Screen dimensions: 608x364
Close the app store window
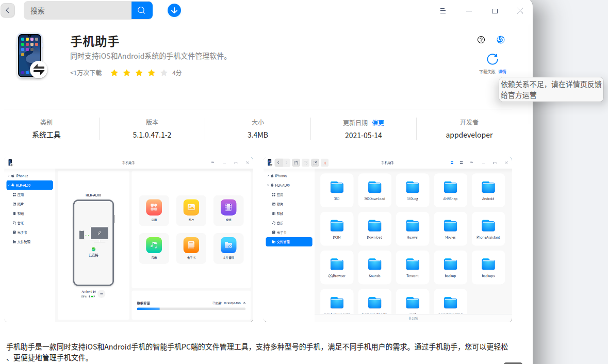(x=520, y=11)
